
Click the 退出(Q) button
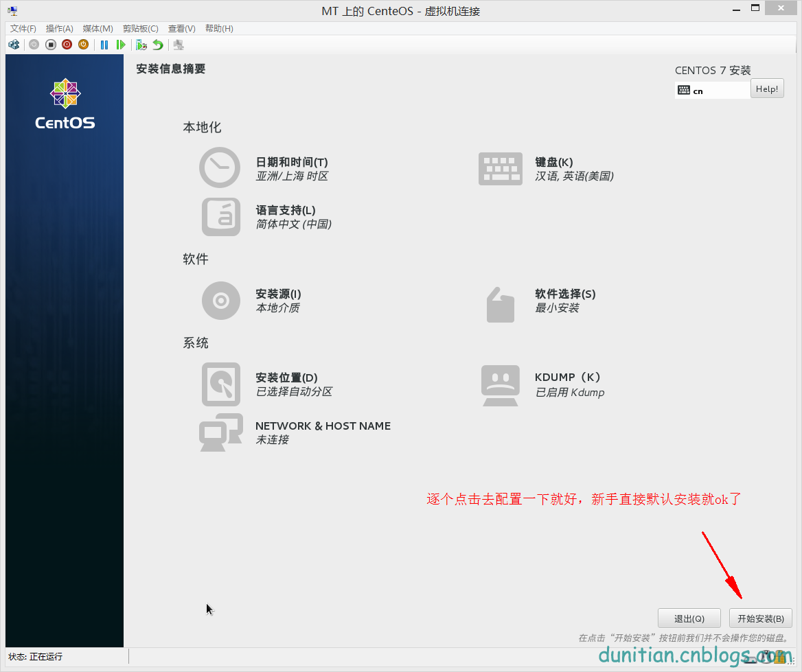pos(689,618)
